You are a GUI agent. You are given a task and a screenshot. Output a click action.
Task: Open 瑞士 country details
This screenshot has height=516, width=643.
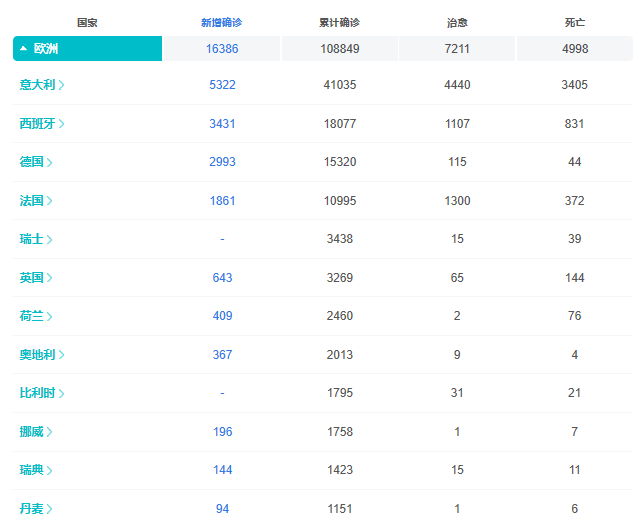tap(36, 239)
